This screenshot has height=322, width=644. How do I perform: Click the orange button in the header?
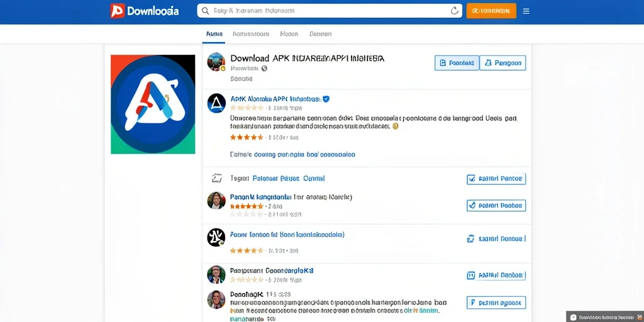[491, 11]
